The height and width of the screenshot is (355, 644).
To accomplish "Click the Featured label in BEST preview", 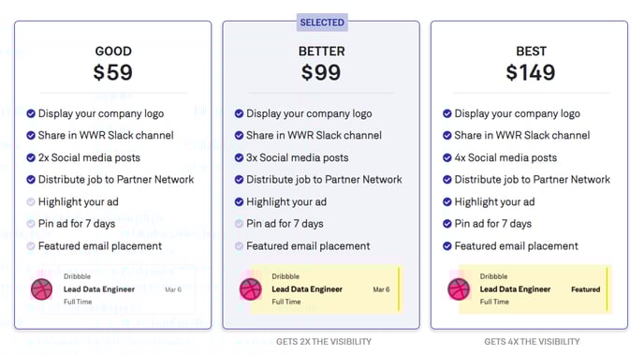I will click(x=585, y=289).
